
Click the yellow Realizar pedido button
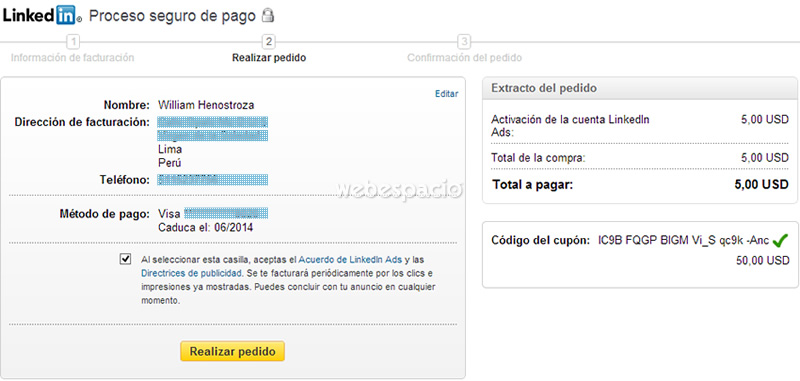(x=232, y=351)
